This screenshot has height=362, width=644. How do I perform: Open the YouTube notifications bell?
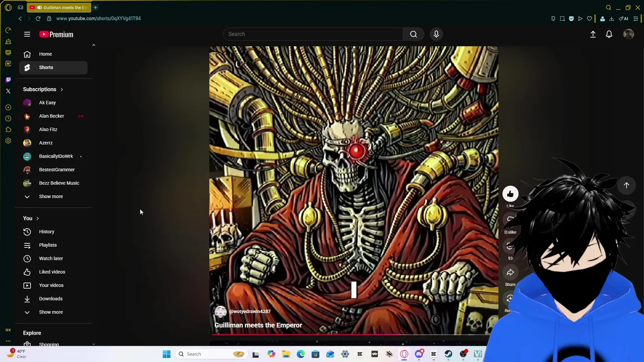coord(609,34)
